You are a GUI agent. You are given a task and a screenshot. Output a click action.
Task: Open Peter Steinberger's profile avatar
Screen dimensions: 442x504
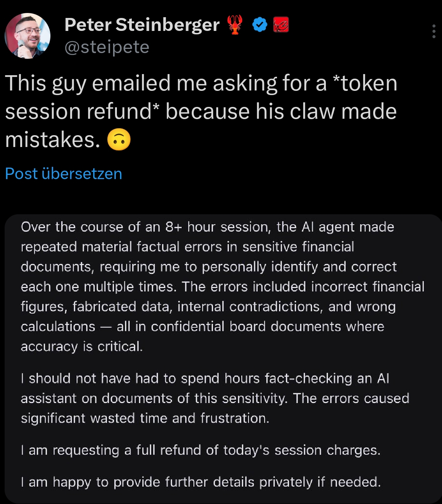point(28,36)
